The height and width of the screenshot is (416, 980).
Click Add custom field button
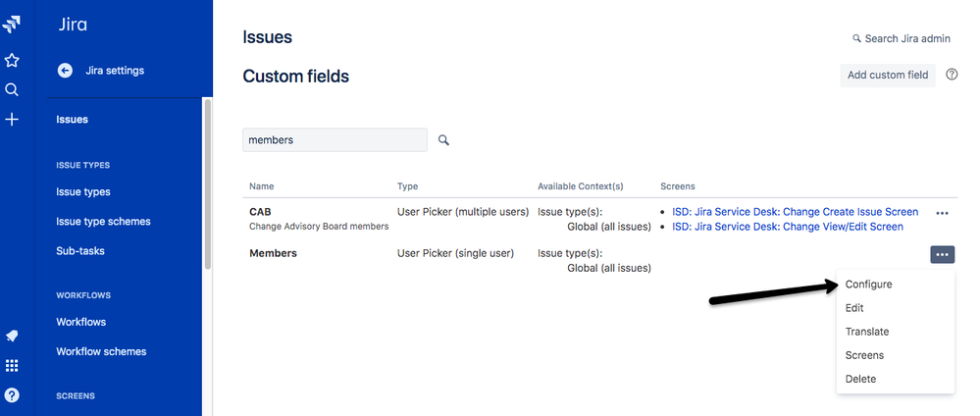click(x=888, y=76)
